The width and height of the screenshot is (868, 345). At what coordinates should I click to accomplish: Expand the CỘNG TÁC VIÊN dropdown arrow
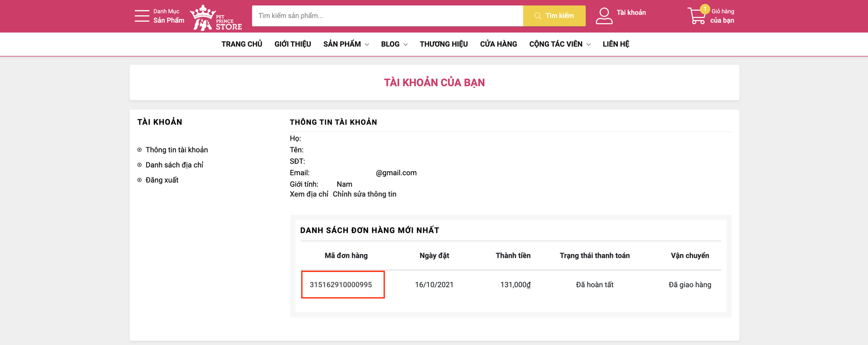(x=588, y=44)
